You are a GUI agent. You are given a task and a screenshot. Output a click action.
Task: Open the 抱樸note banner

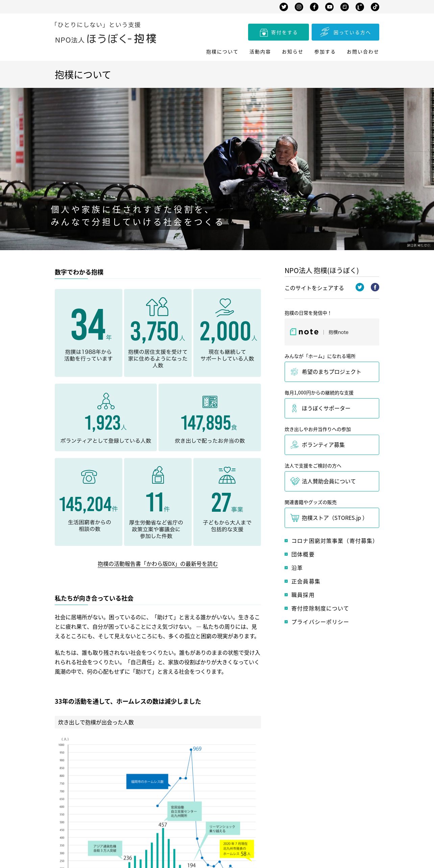pyautogui.click(x=332, y=332)
